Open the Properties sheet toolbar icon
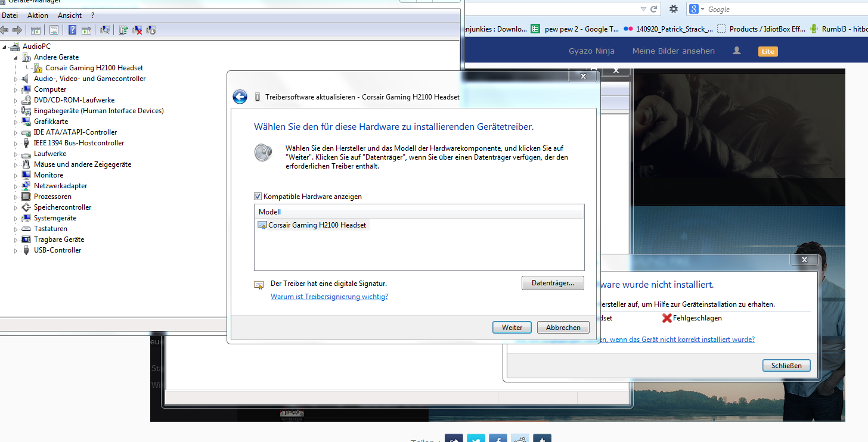The height and width of the screenshot is (442, 868). pyautogui.click(x=54, y=30)
